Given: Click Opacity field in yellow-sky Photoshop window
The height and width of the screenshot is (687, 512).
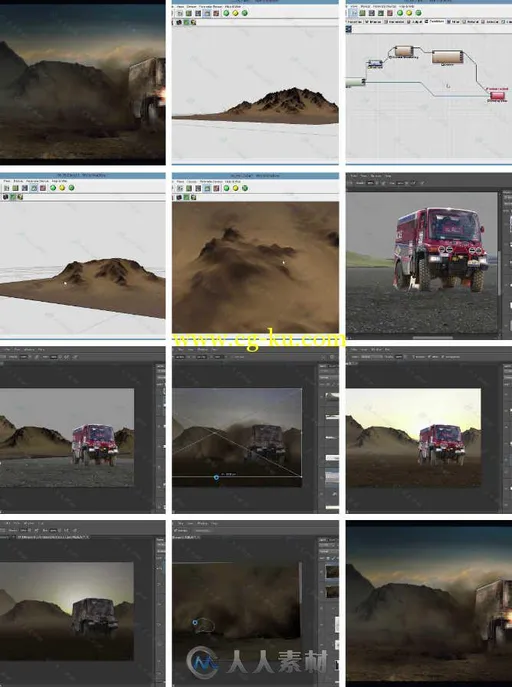Looking at the screenshot, I should 399,357.
